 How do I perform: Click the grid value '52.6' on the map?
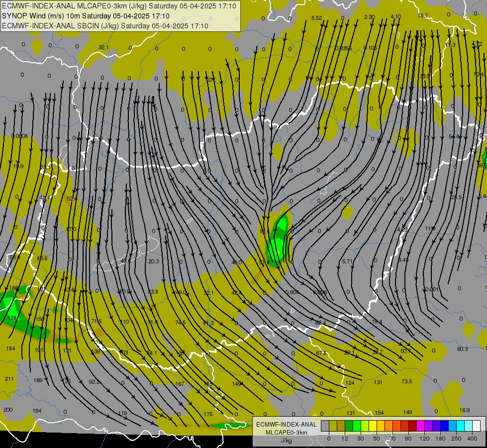point(72,199)
